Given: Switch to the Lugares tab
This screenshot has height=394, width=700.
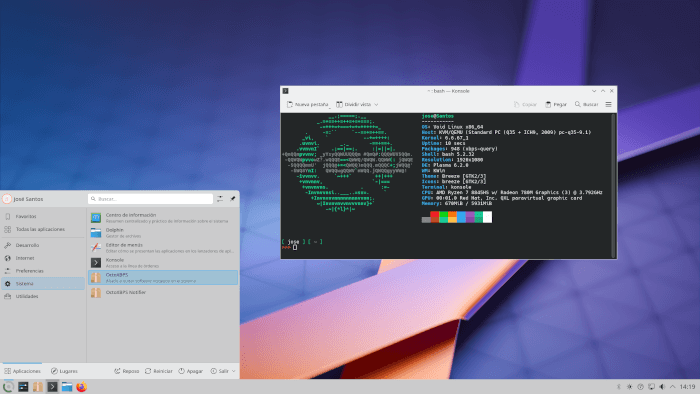Looking at the screenshot, I should 64,371.
